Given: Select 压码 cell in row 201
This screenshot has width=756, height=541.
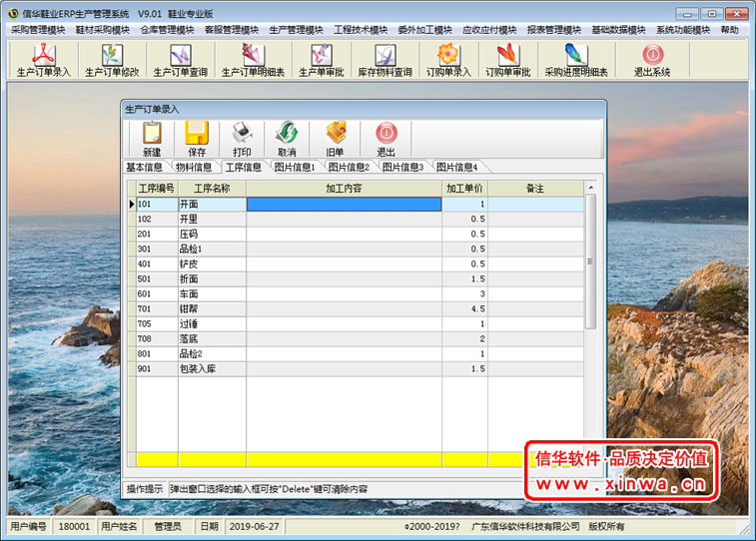Looking at the screenshot, I should (212, 235).
